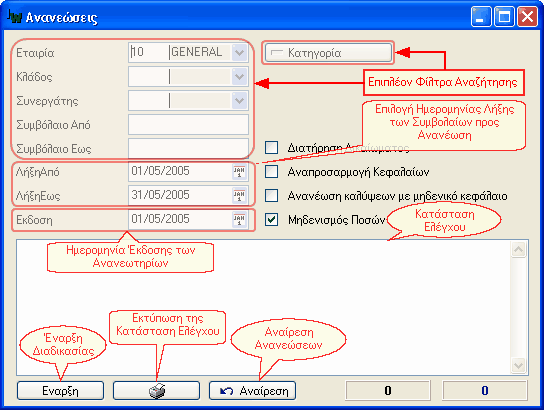
Task: Click the app icon in the title bar
Action: (x=15, y=17)
